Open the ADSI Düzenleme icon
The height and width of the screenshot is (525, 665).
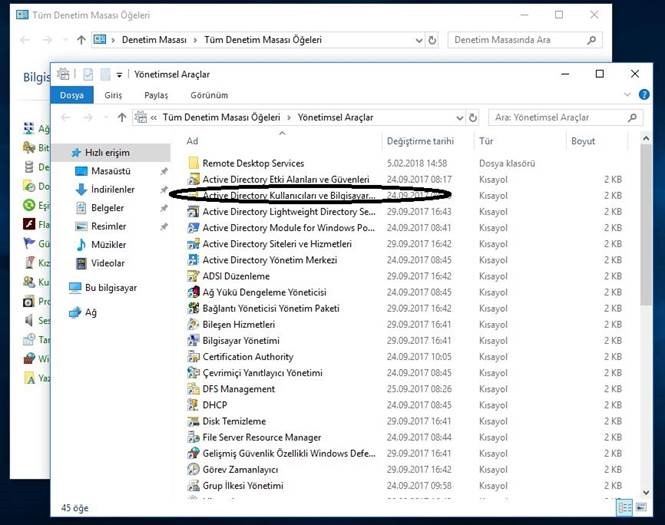pyautogui.click(x=193, y=276)
